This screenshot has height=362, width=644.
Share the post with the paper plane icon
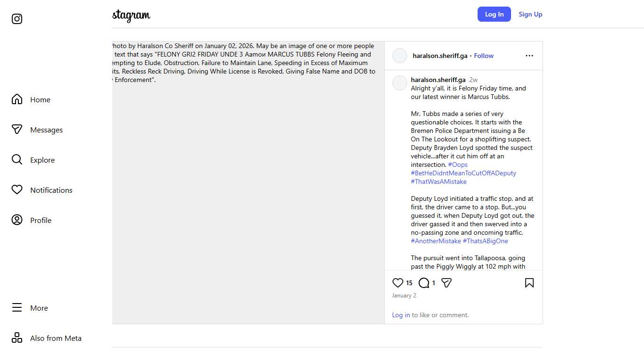point(446,283)
